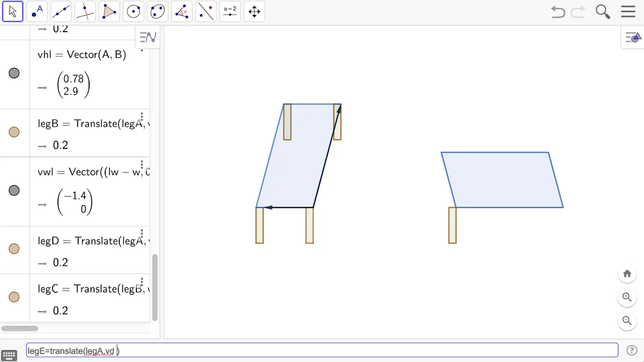This screenshot has width=644, height=362.
Task: Toggle visibility of vector vhl
Action: point(14,73)
